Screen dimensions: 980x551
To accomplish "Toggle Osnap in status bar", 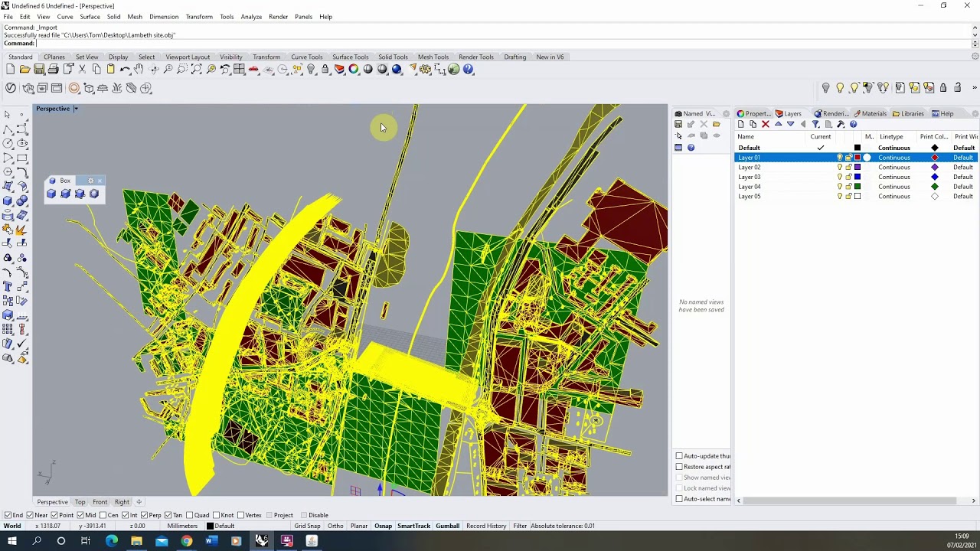I will (383, 526).
